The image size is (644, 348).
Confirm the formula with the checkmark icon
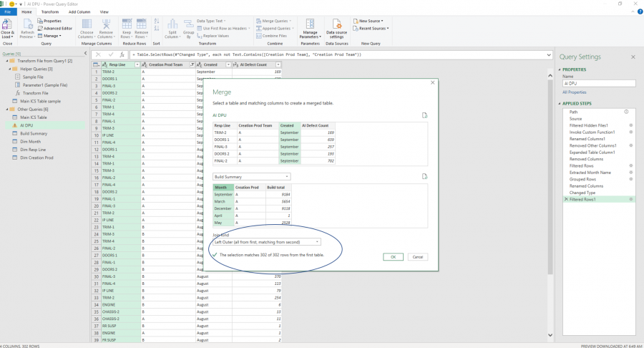point(110,54)
